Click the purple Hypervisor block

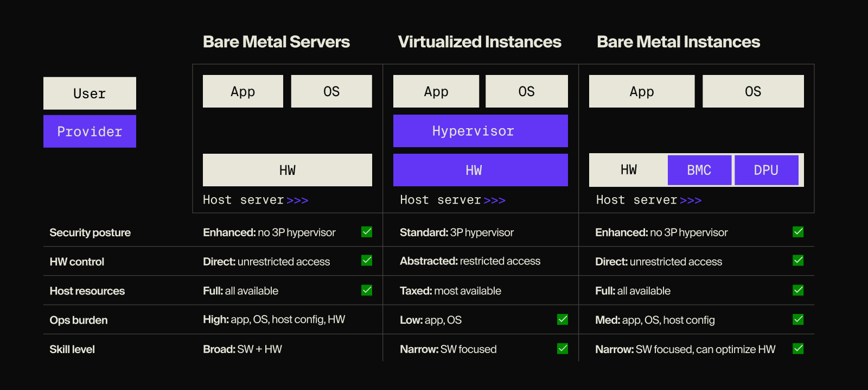click(481, 131)
